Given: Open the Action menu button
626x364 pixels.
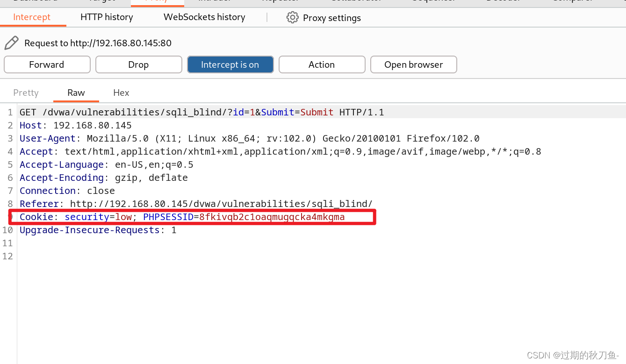Looking at the screenshot, I should tap(322, 64).
